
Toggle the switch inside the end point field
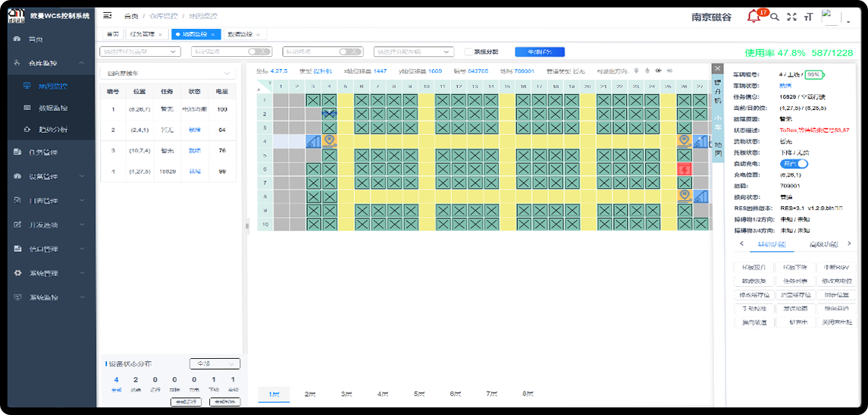click(350, 52)
